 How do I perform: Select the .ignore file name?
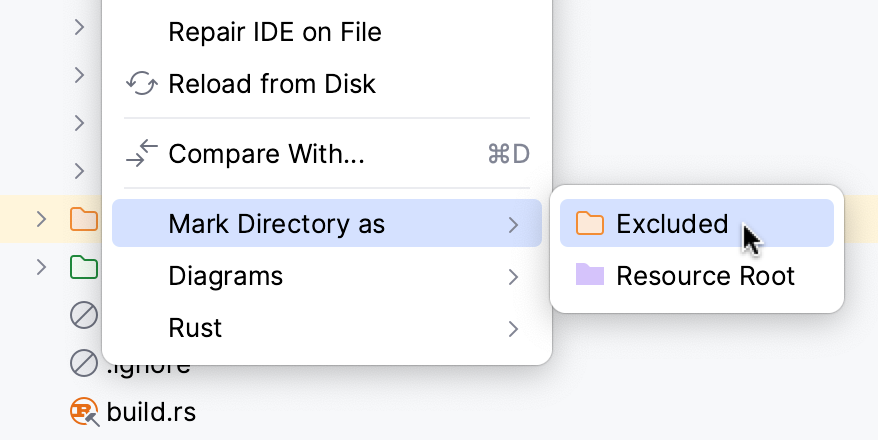click(x=149, y=365)
